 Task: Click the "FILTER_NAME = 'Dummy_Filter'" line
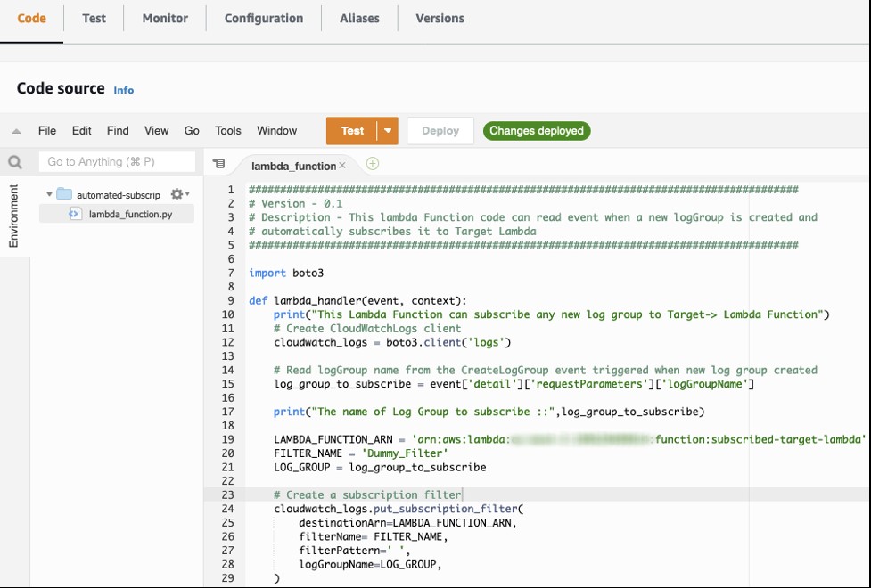pos(361,453)
